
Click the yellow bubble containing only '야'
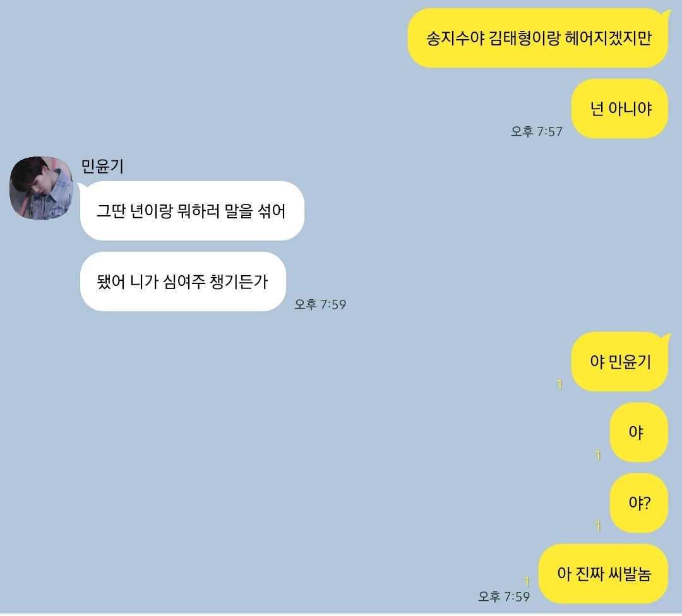coord(639,432)
